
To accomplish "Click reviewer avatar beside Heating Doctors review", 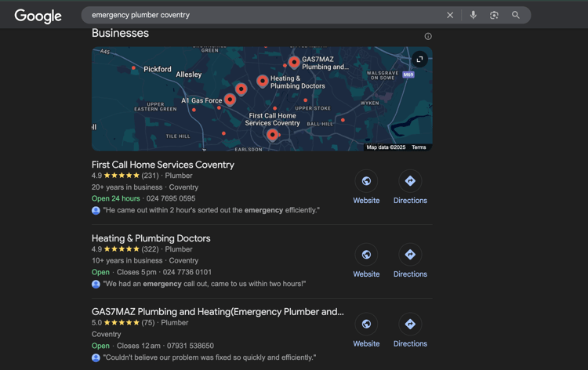I will tap(96, 284).
